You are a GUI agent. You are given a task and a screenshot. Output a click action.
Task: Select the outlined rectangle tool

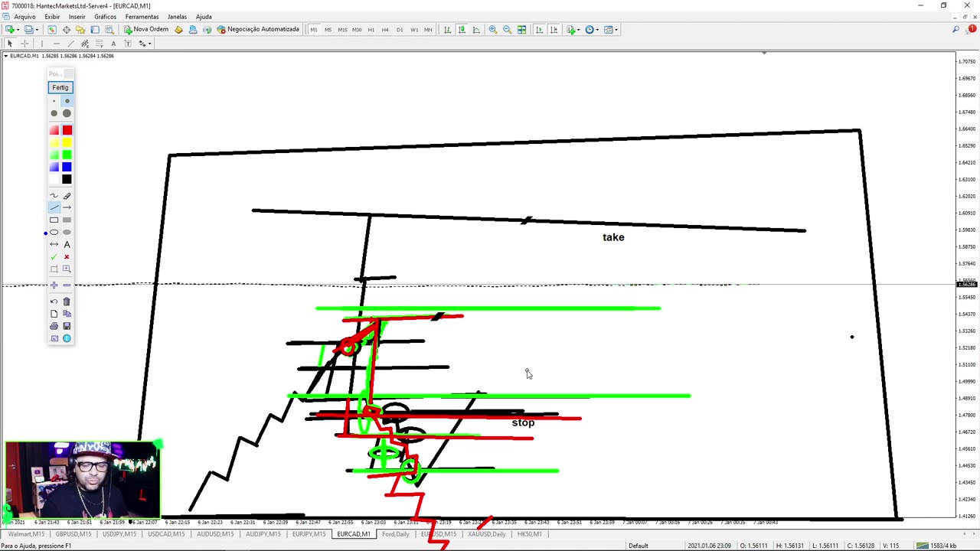(x=54, y=220)
